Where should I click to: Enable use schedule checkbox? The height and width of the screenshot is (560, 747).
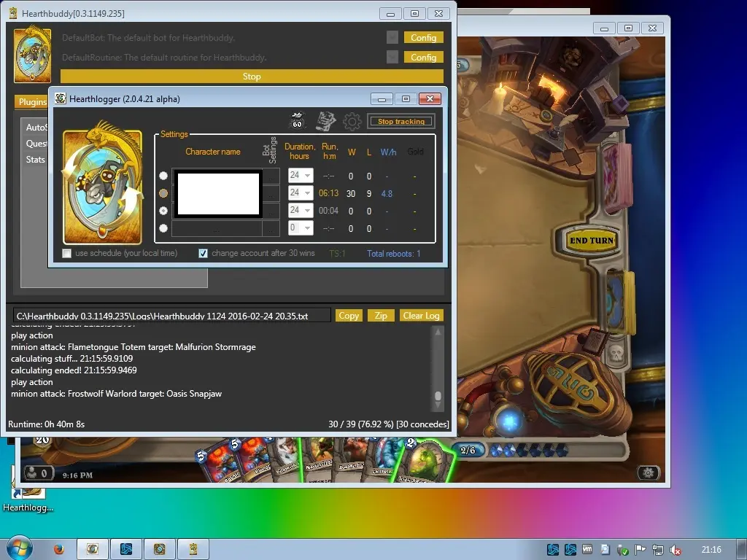coord(66,253)
